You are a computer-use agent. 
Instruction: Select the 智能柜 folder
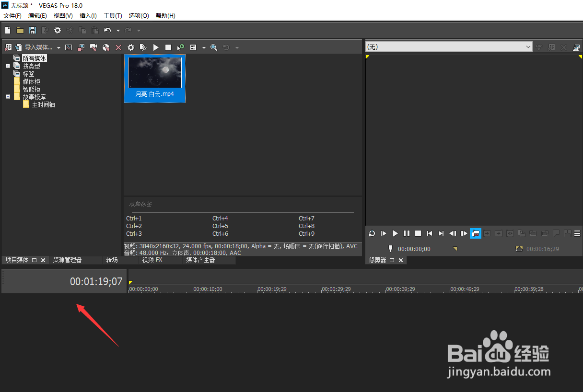pos(32,89)
